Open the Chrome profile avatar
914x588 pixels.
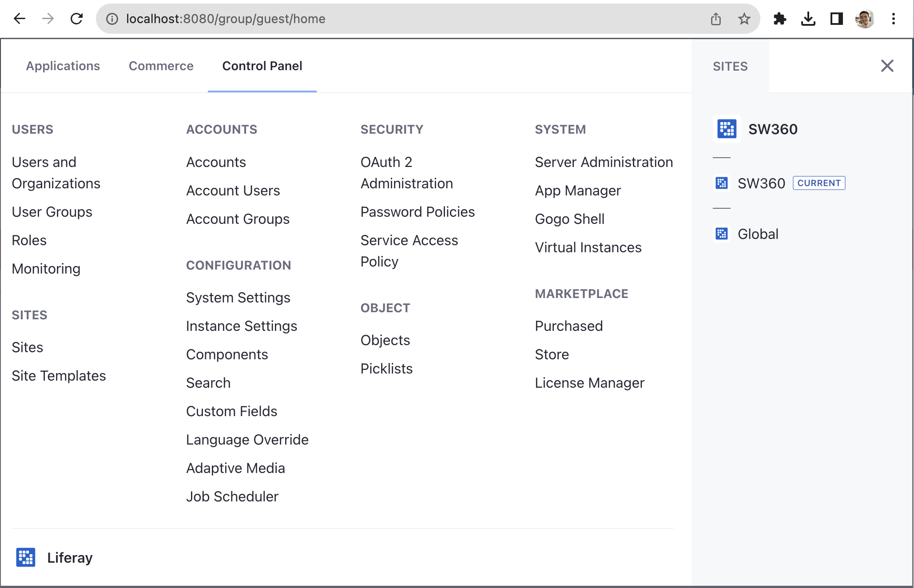(x=864, y=19)
